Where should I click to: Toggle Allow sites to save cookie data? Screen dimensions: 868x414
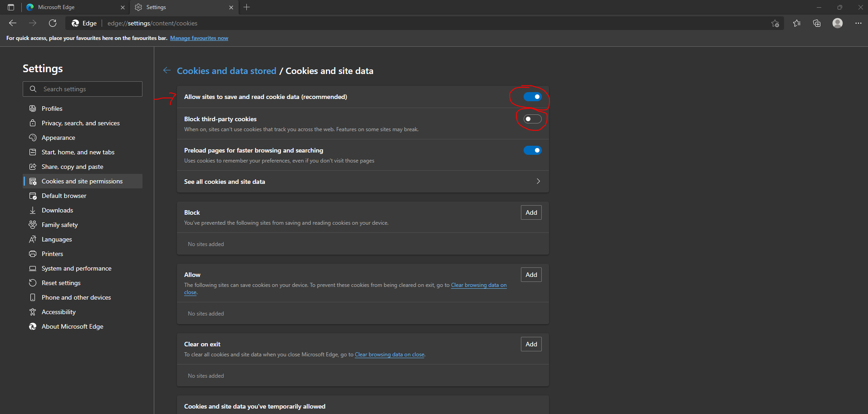point(532,97)
